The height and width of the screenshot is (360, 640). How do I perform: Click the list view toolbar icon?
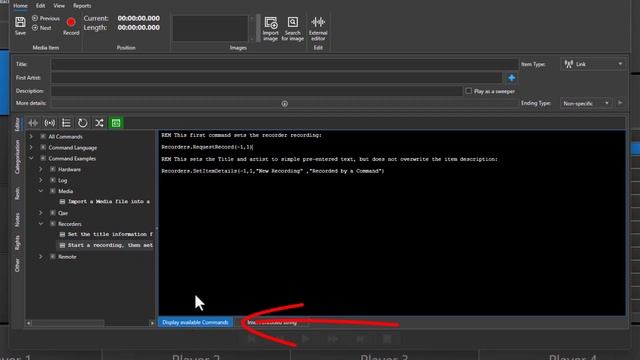coord(66,123)
